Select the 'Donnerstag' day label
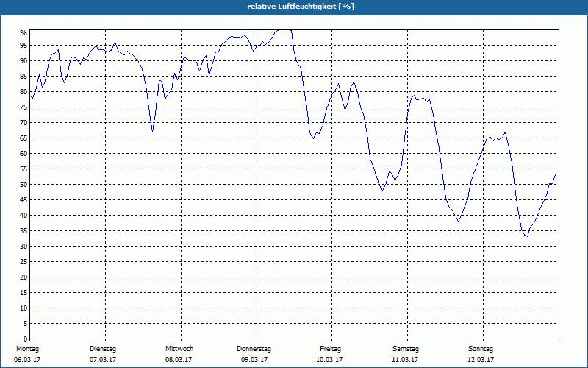This screenshot has width=588, height=368. coord(254,349)
